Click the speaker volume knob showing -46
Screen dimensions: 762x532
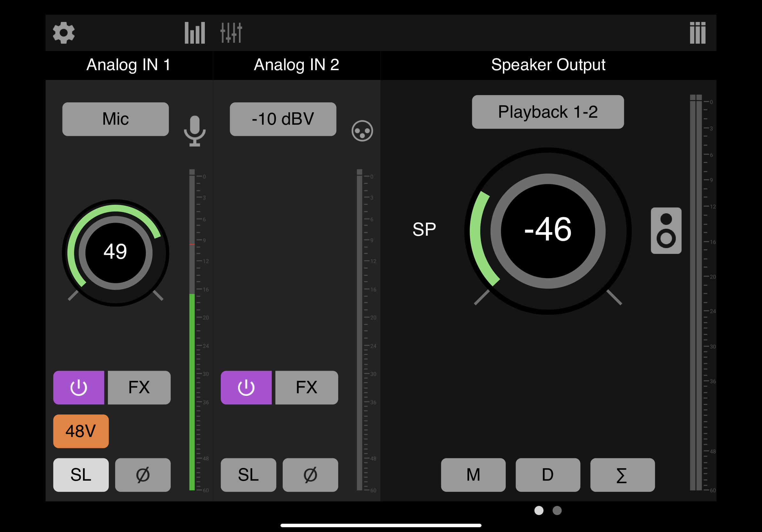click(548, 231)
